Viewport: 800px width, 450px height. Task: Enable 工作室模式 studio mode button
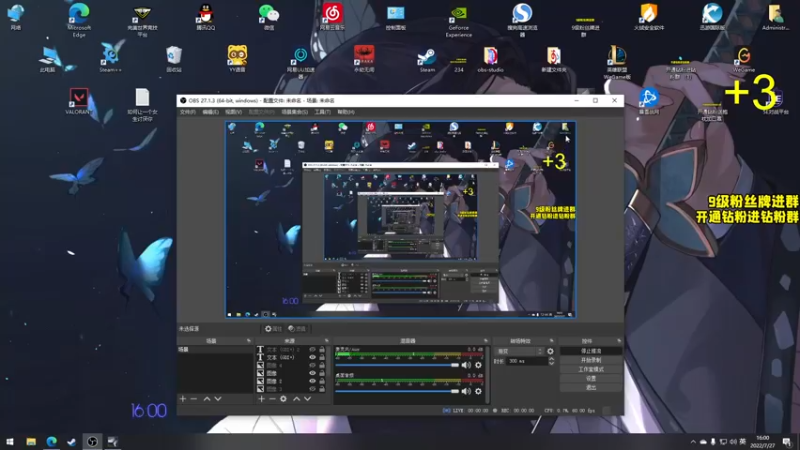coord(591,369)
